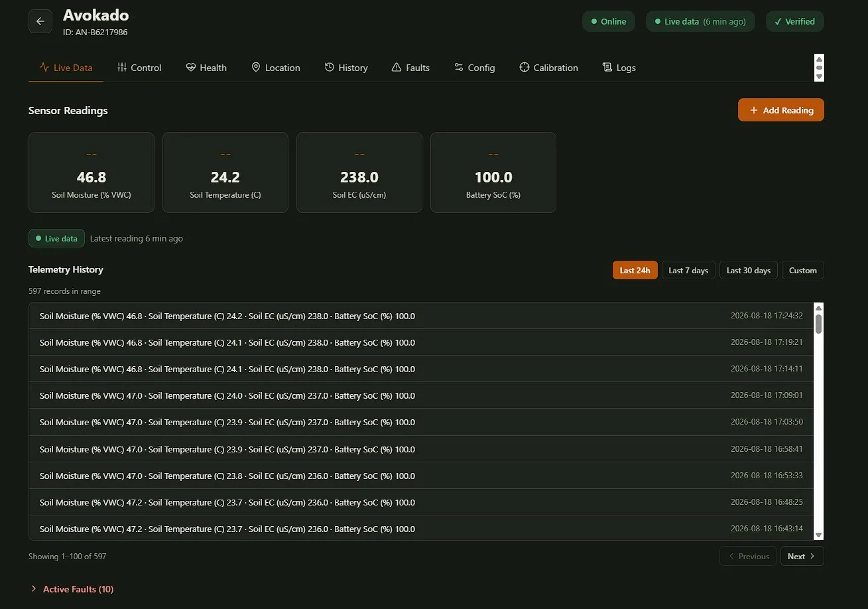
Task: Select the telemetry row timestamped 16:43:14
Action: [421, 529]
